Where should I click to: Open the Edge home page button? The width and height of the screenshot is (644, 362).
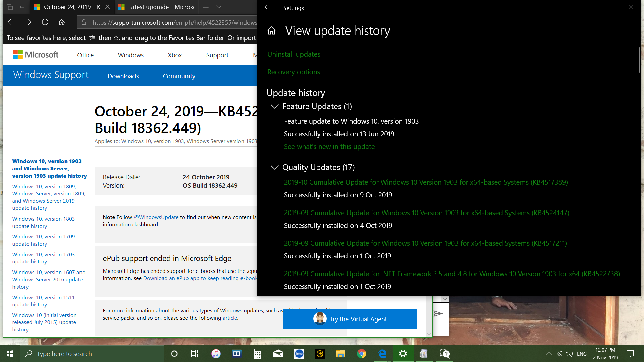click(62, 22)
